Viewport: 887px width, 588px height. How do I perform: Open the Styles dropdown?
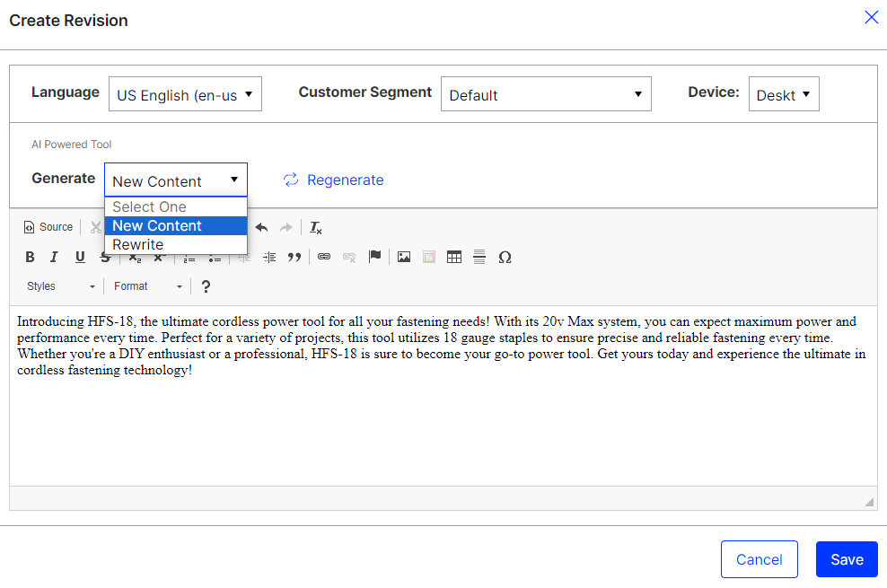(x=60, y=286)
